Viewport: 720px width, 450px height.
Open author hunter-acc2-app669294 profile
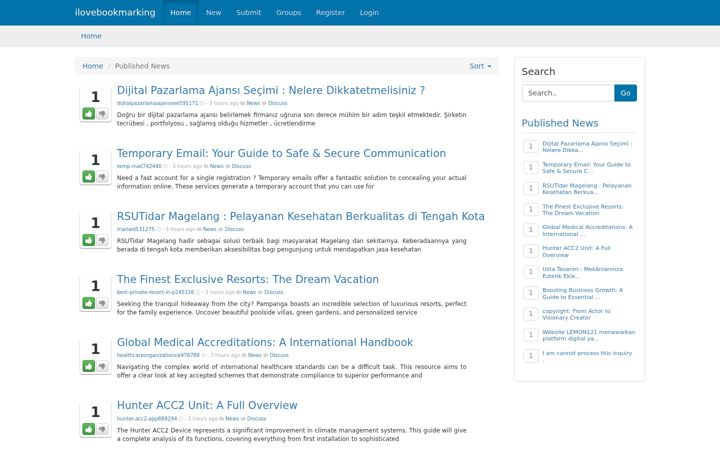coord(147,419)
